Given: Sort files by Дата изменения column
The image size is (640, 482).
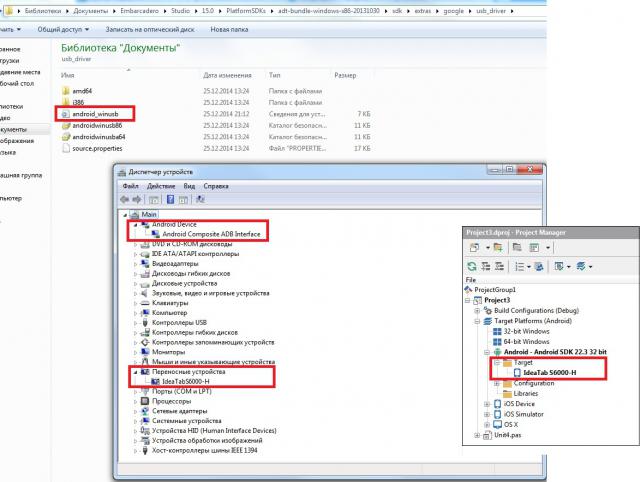Looking at the screenshot, I should point(227,76).
